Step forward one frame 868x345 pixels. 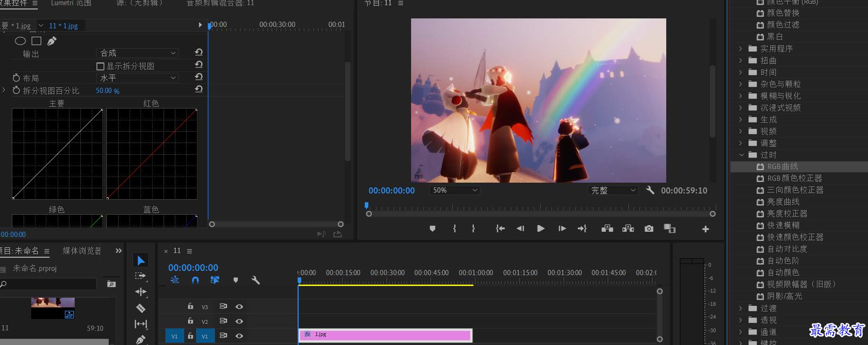pos(562,228)
